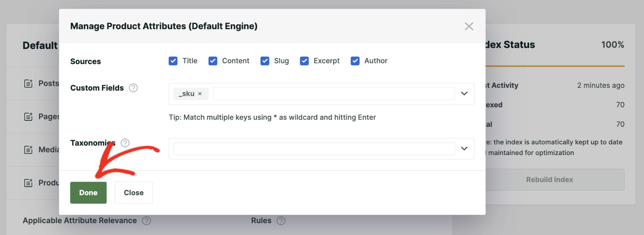Select the Posts icon in background list
644x235 pixels.
tap(28, 83)
